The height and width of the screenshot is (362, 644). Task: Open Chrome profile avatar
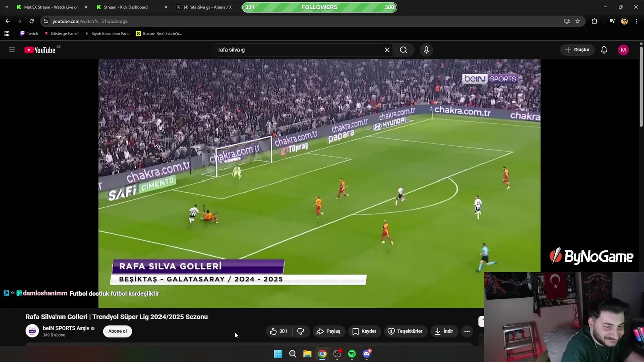pyautogui.click(x=624, y=21)
